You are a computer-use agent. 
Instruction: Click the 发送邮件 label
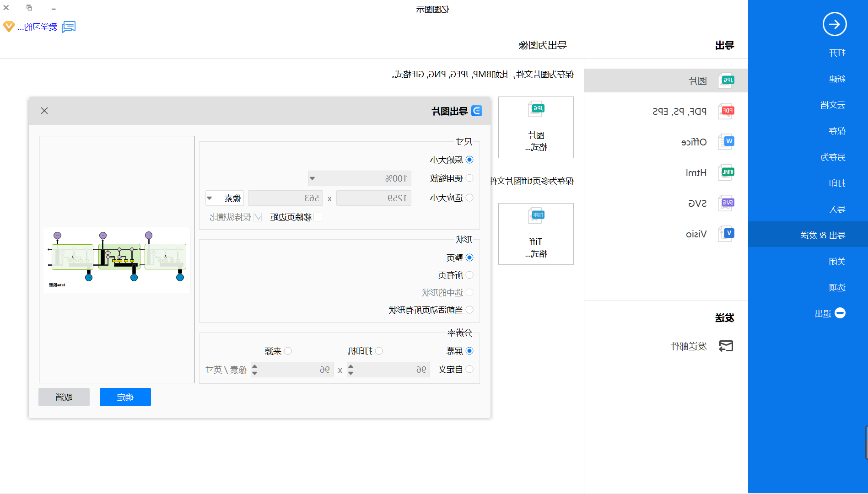click(688, 346)
